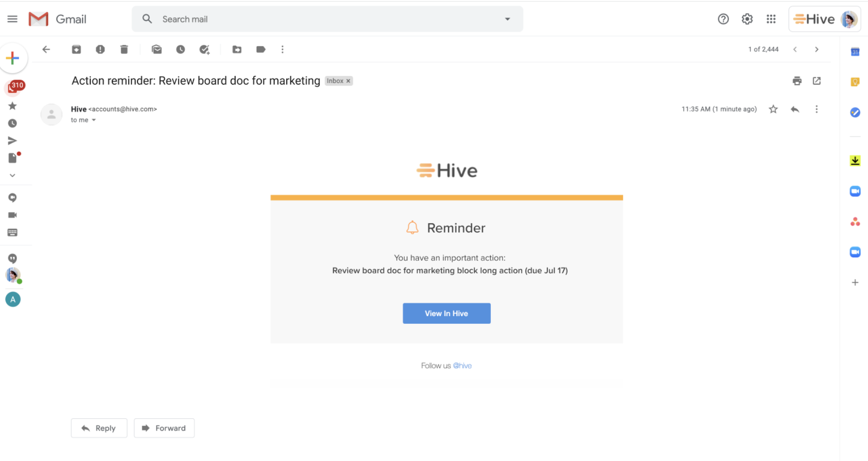Viewport: 868px width, 461px height.
Task: Open the Sent mail folder
Action: (x=13, y=141)
